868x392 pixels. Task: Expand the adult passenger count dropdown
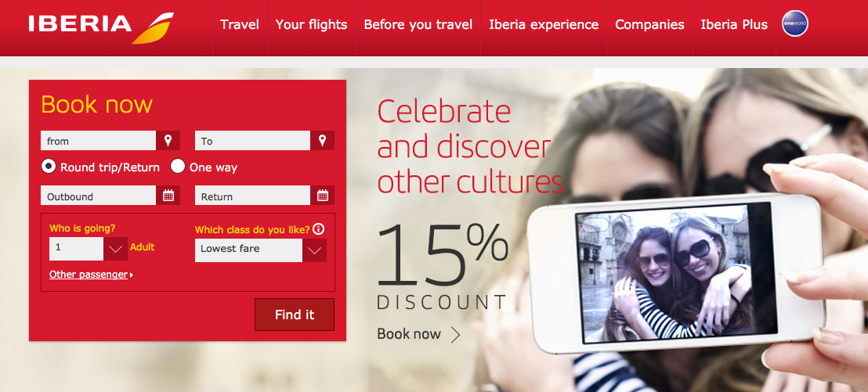pyautogui.click(x=115, y=249)
